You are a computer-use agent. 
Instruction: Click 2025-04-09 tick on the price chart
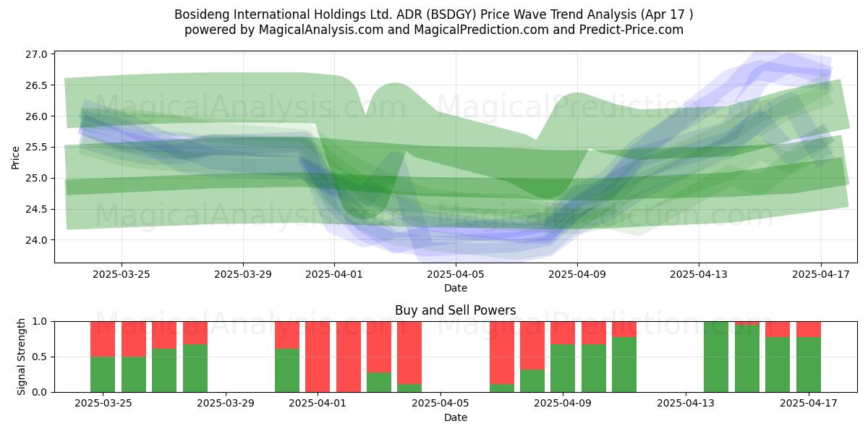point(577,274)
